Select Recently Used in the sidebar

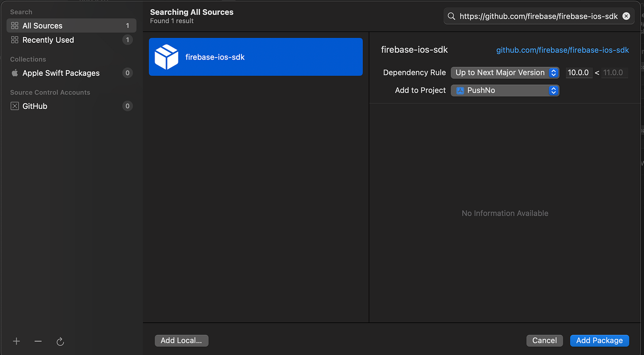coord(71,40)
